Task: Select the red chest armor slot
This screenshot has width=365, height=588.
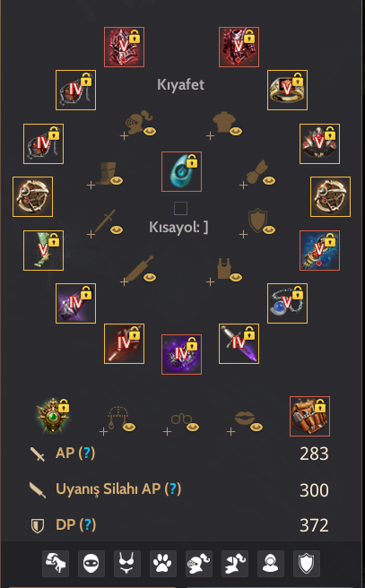Action: click(239, 47)
